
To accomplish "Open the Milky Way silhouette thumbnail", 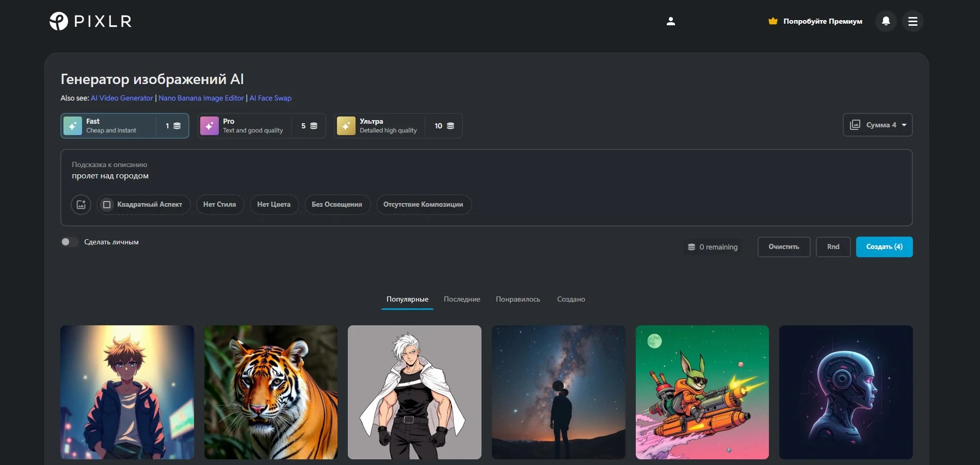I will coord(558,392).
